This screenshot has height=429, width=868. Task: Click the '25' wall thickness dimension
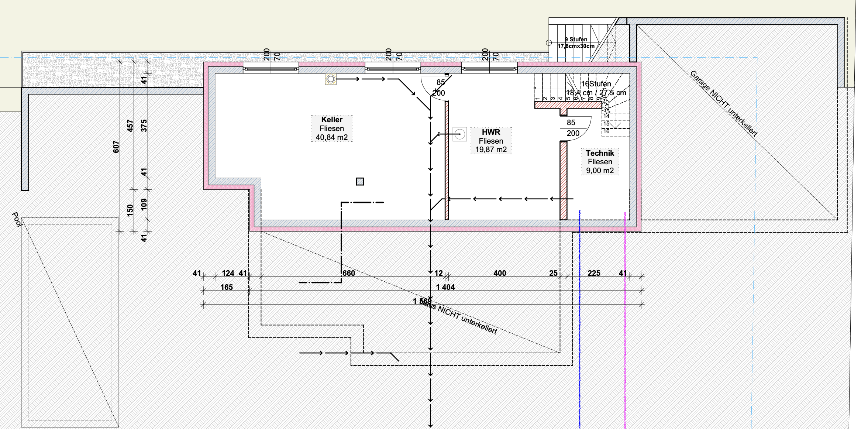(x=553, y=273)
